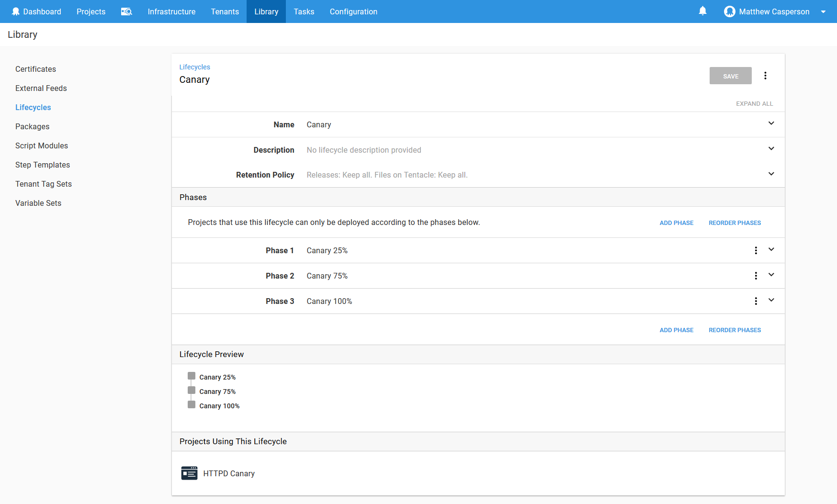Open Phase 3 overflow menu

tap(756, 301)
